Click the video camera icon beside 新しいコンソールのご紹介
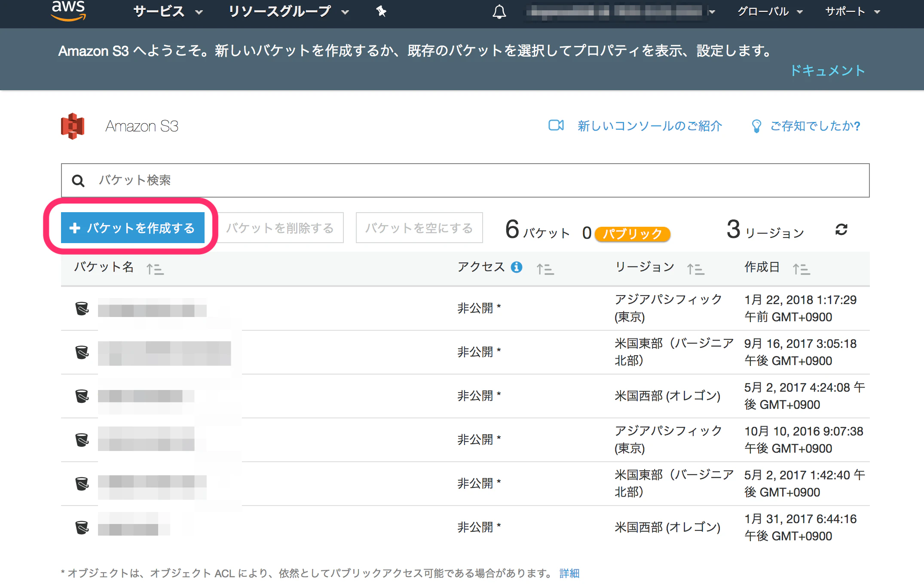 pos(556,125)
